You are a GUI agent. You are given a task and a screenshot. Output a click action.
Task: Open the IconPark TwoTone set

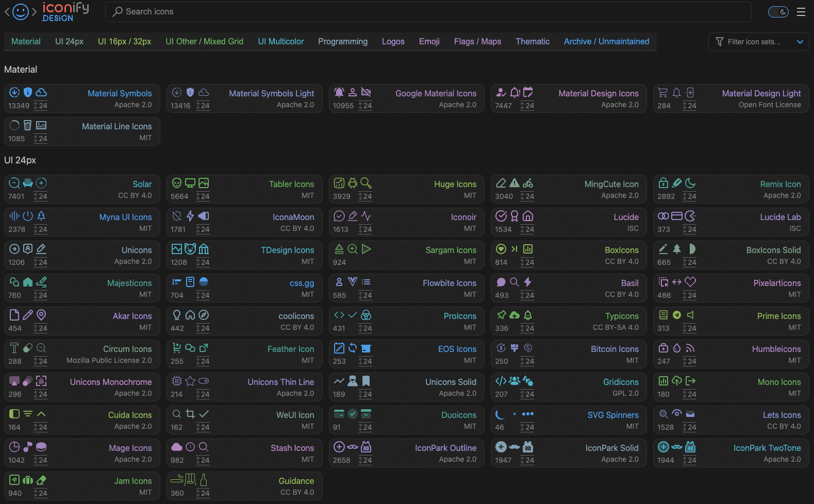[x=731, y=453]
